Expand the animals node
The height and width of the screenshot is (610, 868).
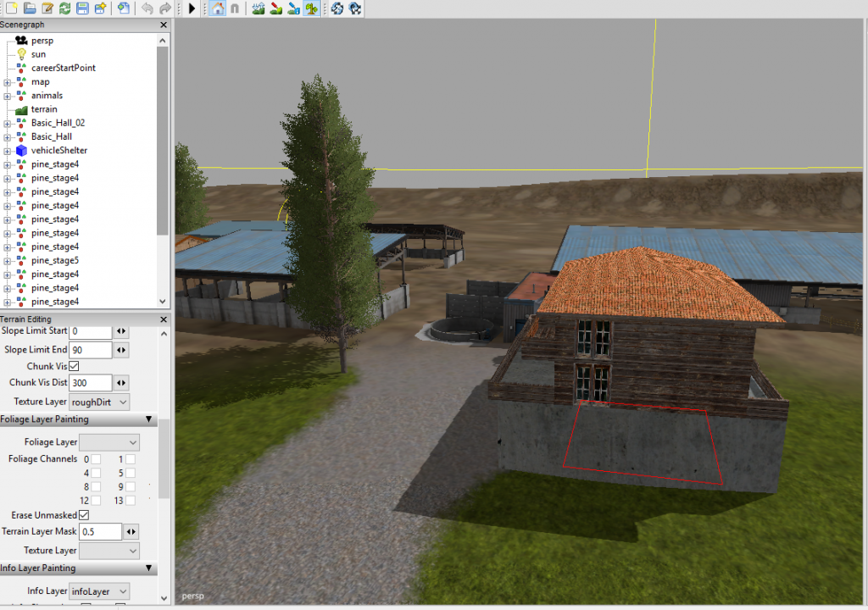(7, 97)
